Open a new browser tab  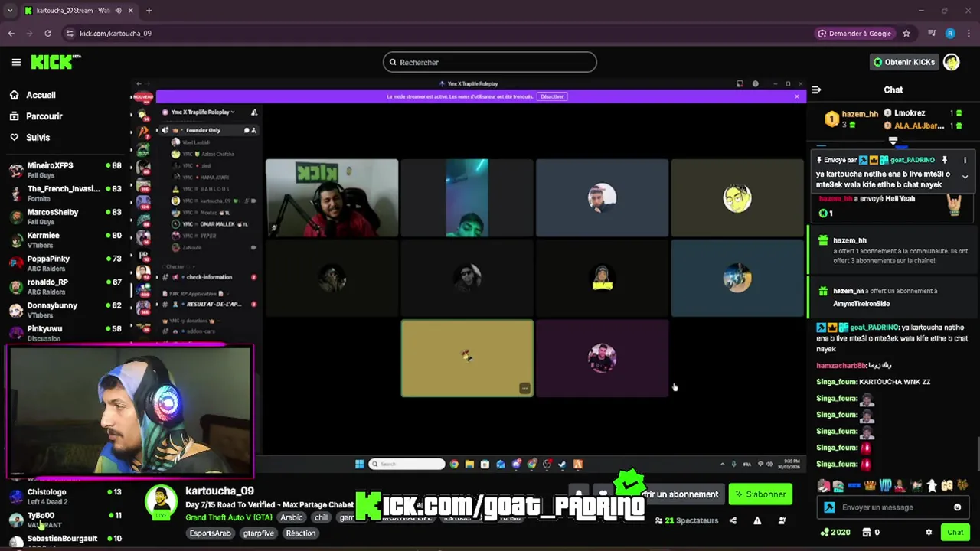point(149,11)
